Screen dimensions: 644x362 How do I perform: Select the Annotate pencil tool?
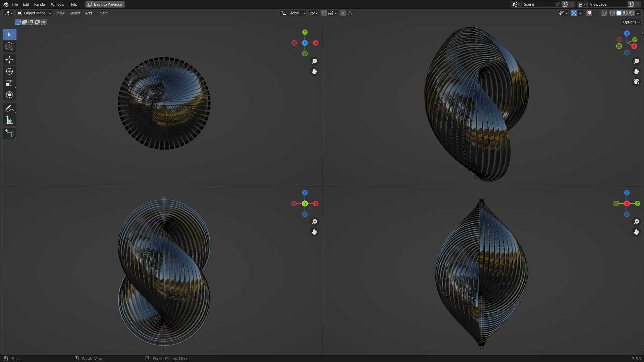click(9, 108)
